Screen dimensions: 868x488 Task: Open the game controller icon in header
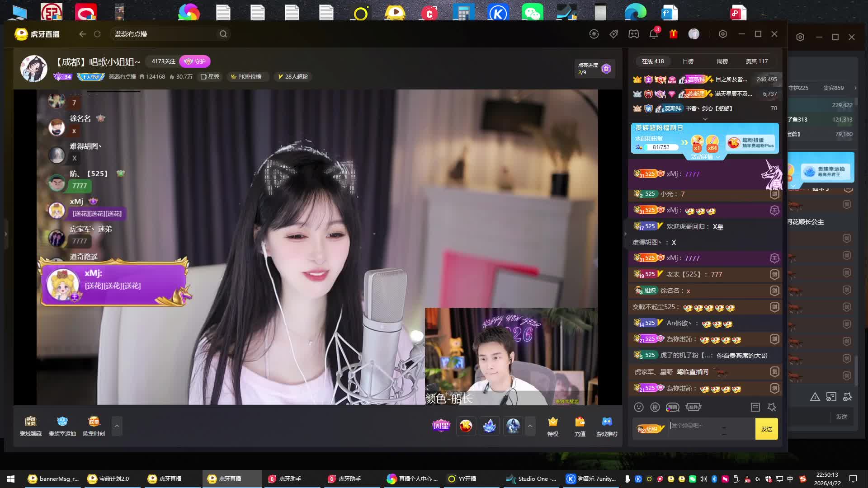(633, 34)
